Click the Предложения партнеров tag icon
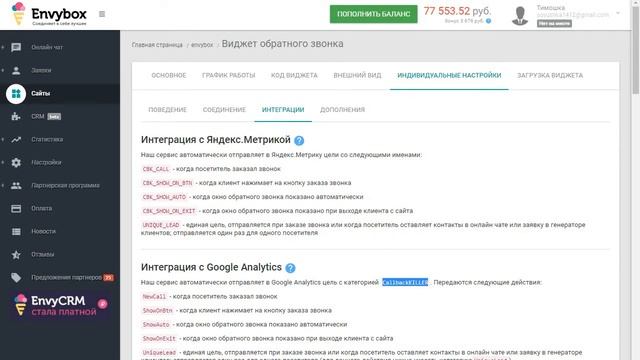 (x=16, y=278)
